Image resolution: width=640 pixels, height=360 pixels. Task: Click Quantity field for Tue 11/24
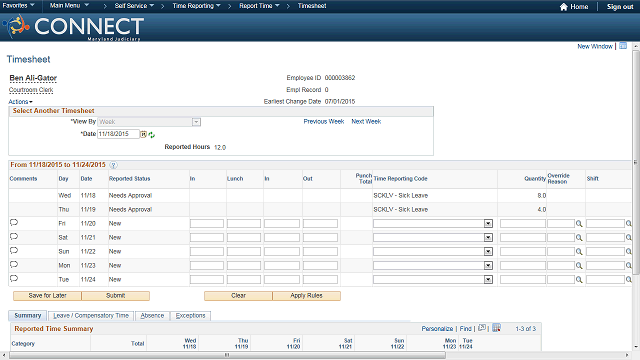pos(523,280)
